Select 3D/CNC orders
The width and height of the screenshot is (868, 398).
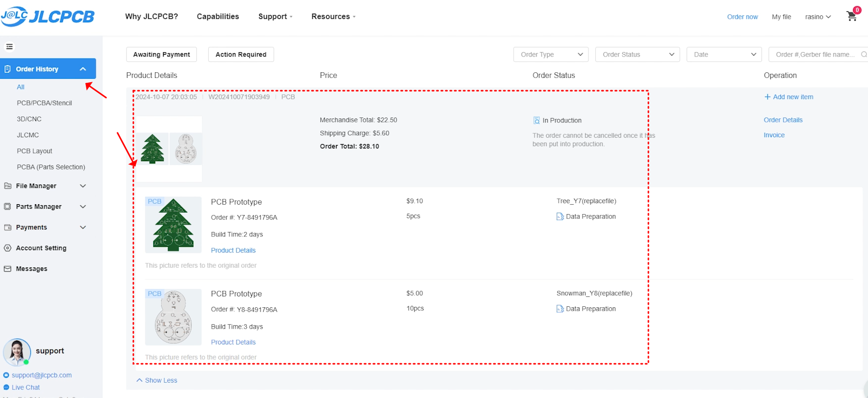pyautogui.click(x=29, y=119)
